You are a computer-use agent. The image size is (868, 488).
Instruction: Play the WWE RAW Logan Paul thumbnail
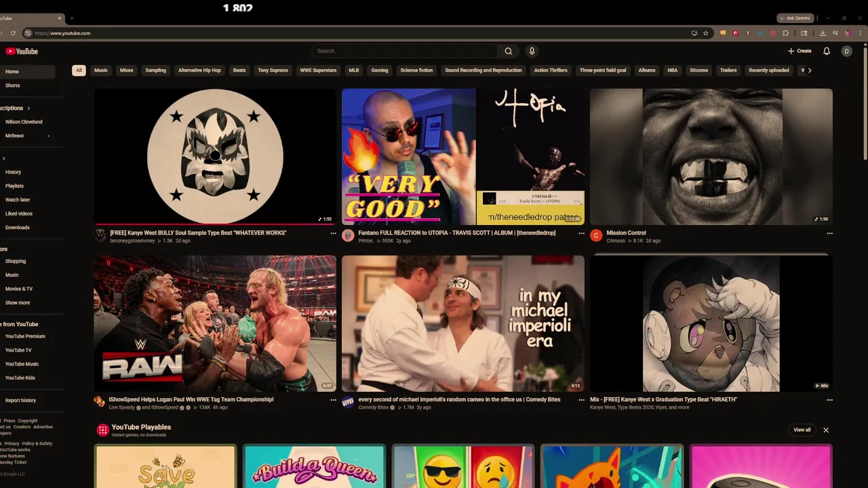pyautogui.click(x=215, y=323)
